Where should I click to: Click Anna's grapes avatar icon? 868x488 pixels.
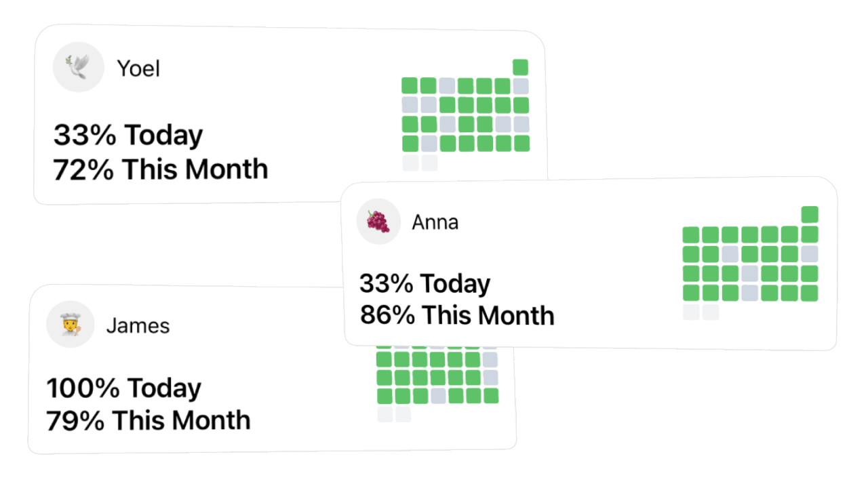click(378, 221)
